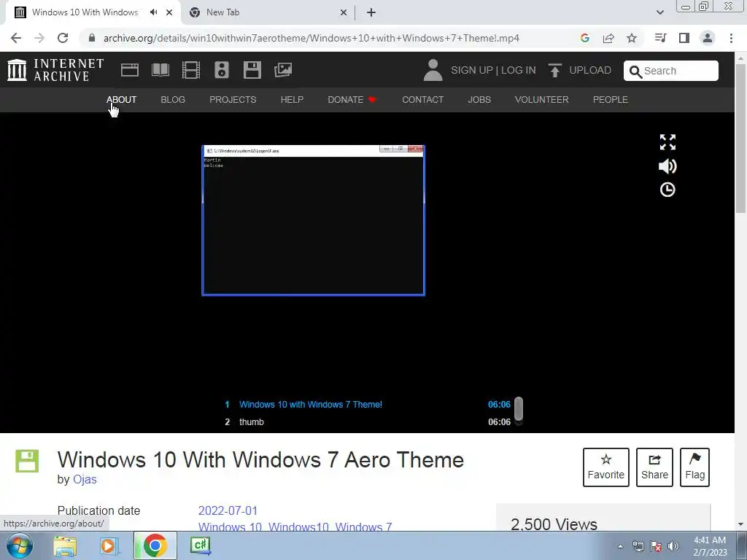This screenshot has height=560, width=747.
Task: Mute the video player volume
Action: pos(667,166)
